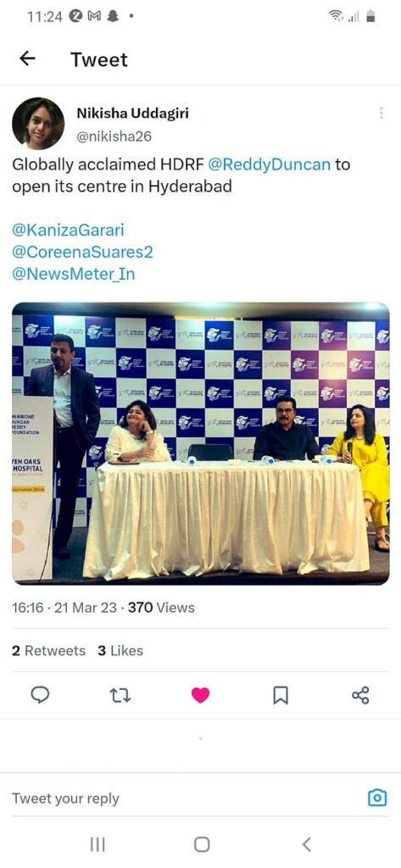The image size is (401, 868).
Task: Open the @KanizaGarari mention
Action: pyautogui.click(x=68, y=230)
